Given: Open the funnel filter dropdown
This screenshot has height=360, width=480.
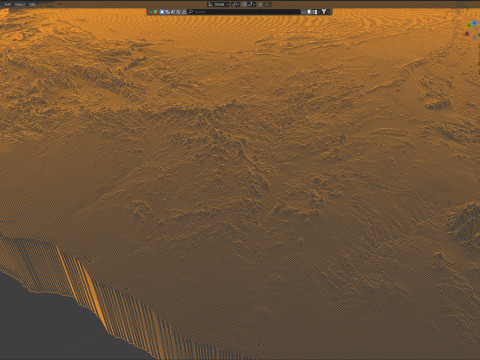Looking at the screenshot, I should pyautogui.click(x=325, y=12).
